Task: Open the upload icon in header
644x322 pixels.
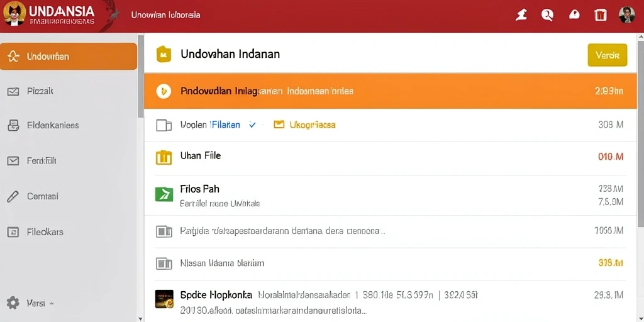Action: (521, 15)
